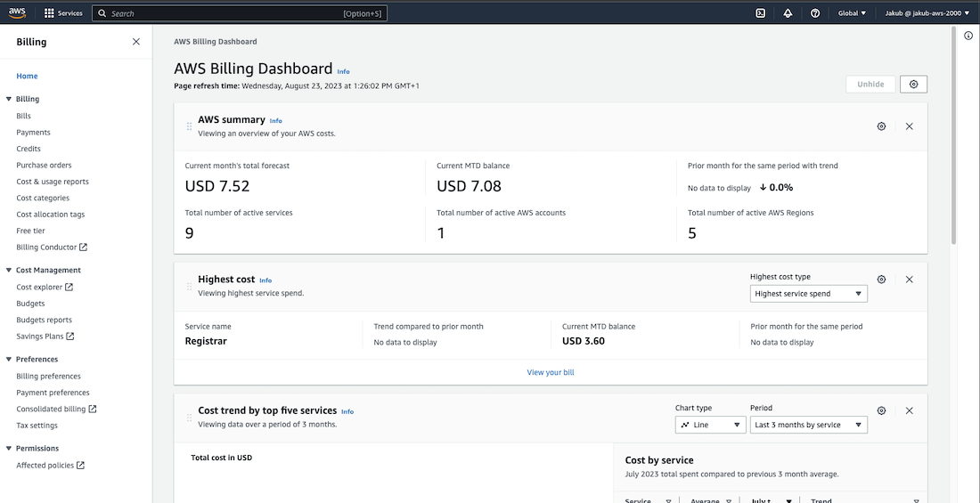
Task: Open the CloudShell terminal icon
Action: 761,13
